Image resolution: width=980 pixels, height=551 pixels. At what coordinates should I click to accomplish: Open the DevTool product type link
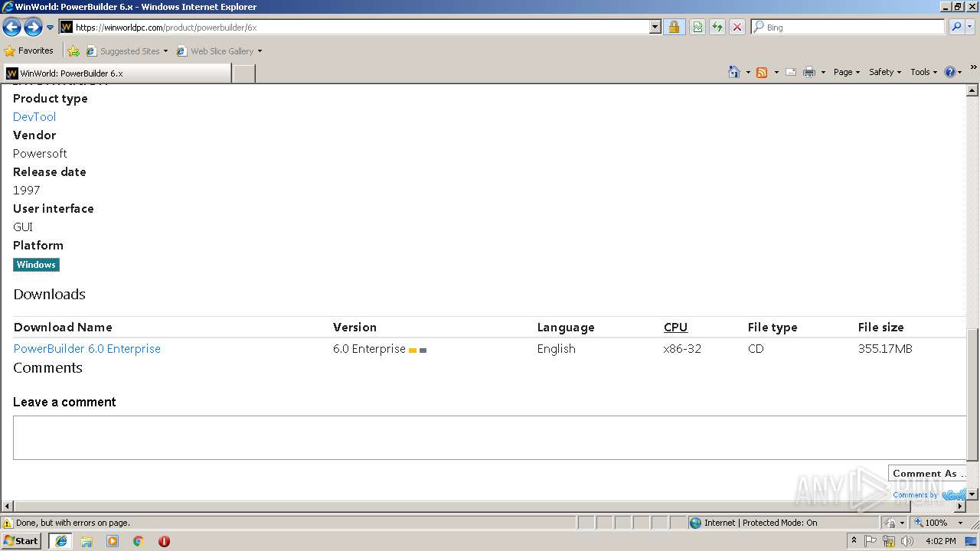(x=34, y=117)
